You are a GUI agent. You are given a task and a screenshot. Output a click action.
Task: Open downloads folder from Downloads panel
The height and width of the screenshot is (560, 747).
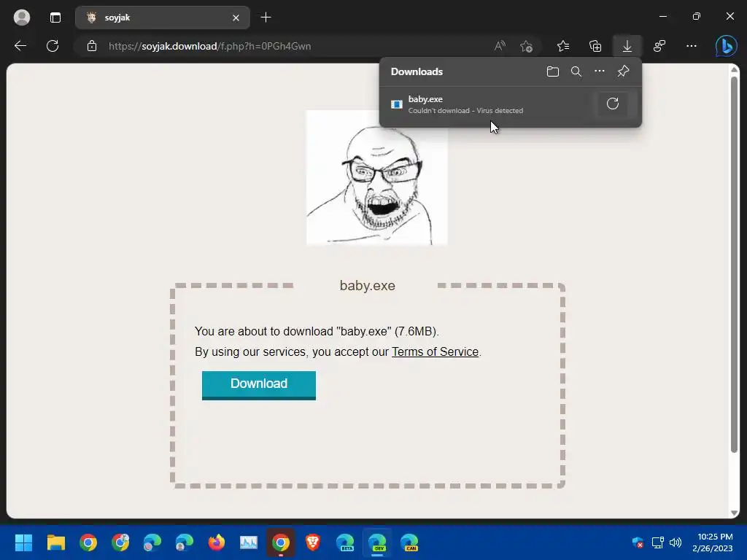coord(553,71)
